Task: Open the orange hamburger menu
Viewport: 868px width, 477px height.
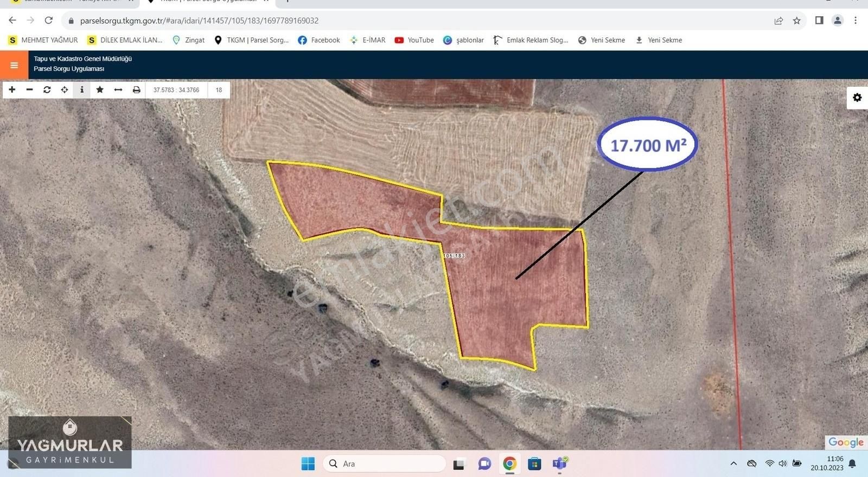Action: 14,65
